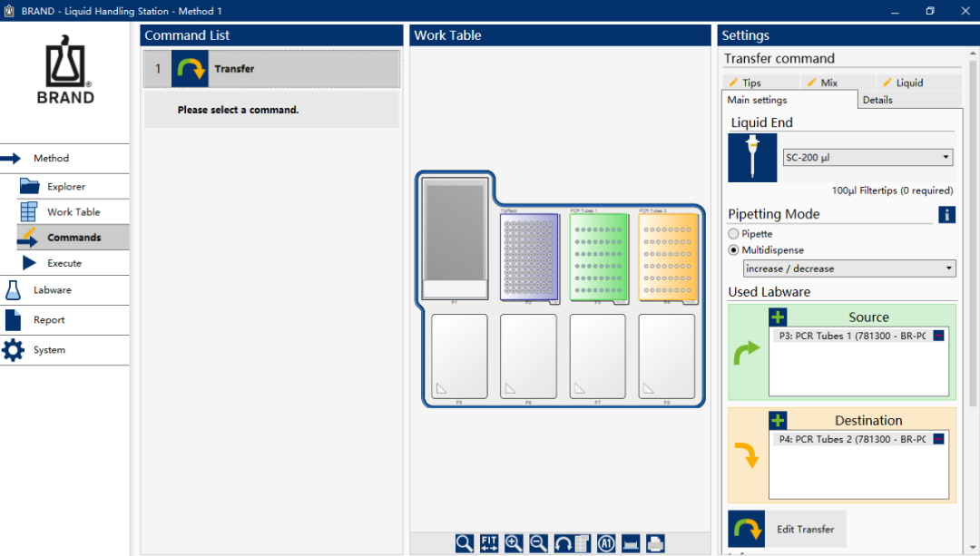980x556 pixels.
Task: Switch to the Liquid tab
Action: 918,83
